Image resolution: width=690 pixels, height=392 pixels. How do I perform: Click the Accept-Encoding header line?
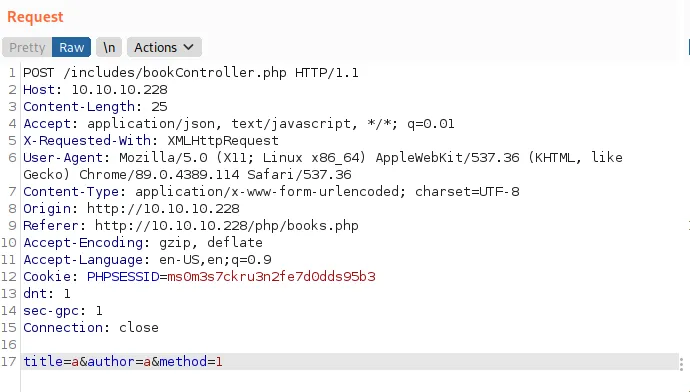coord(143,243)
